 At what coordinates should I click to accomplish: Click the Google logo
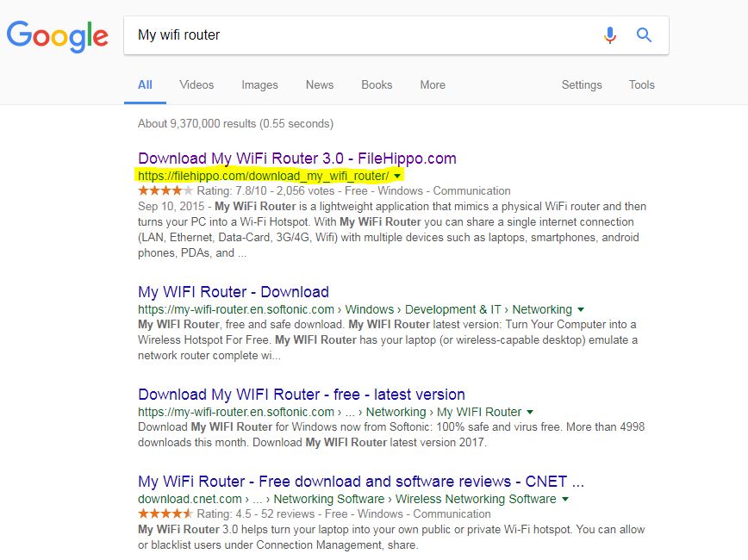coord(57,36)
